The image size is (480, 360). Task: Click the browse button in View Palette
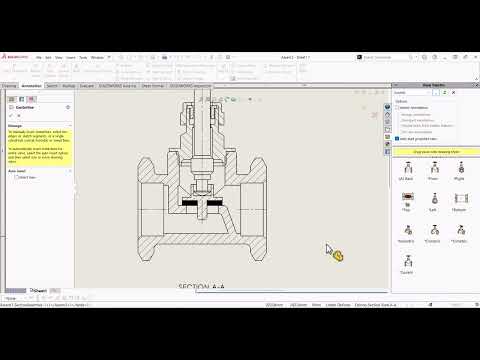(x=436, y=93)
